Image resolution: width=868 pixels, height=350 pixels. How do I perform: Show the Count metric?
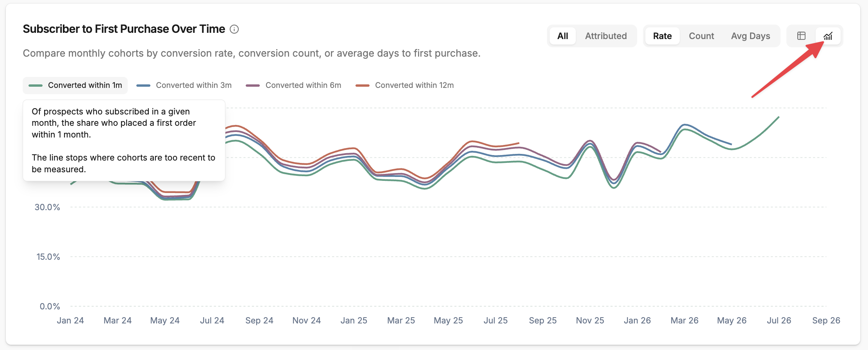click(x=701, y=36)
